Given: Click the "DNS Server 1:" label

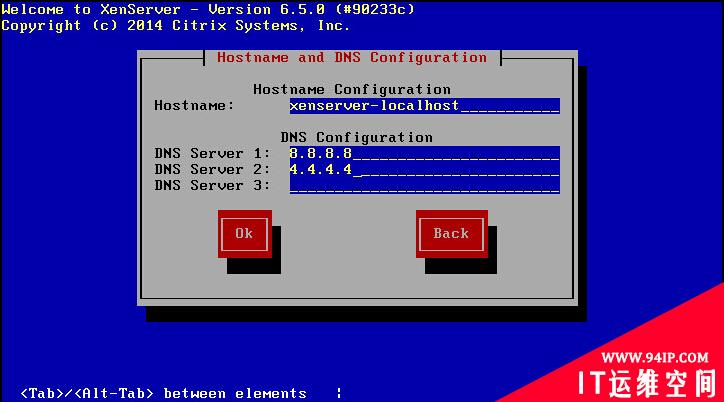Looking at the screenshot, I should [x=212, y=154].
